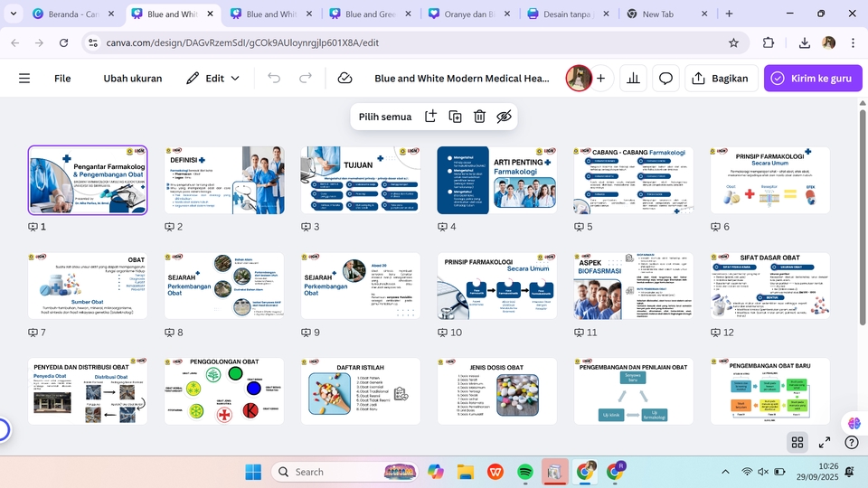Viewport: 868px width, 488px height.
Task: Select Penggolongan Obat slide thumbnail
Action: (224, 391)
